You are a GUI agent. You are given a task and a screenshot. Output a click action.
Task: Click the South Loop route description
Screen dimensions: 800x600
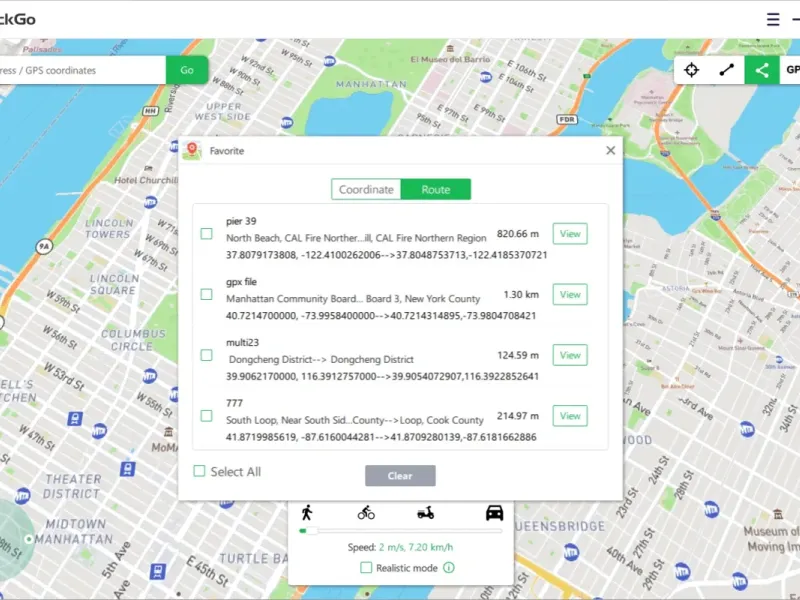(355, 420)
